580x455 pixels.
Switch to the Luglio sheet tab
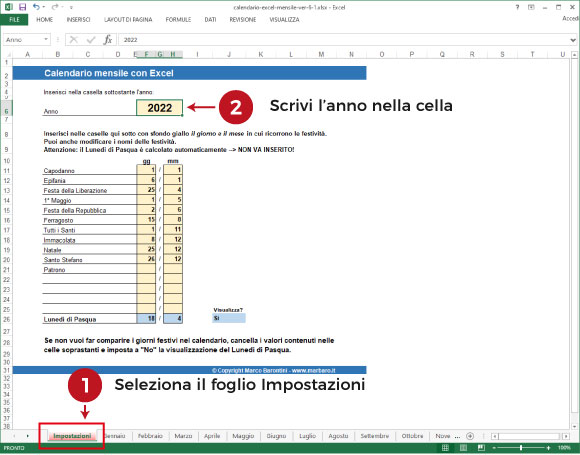tap(307, 436)
